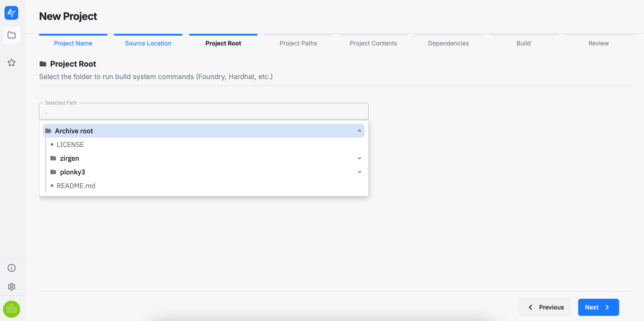644x321 pixels.
Task: Select the Project Paths step
Action: [x=298, y=43]
